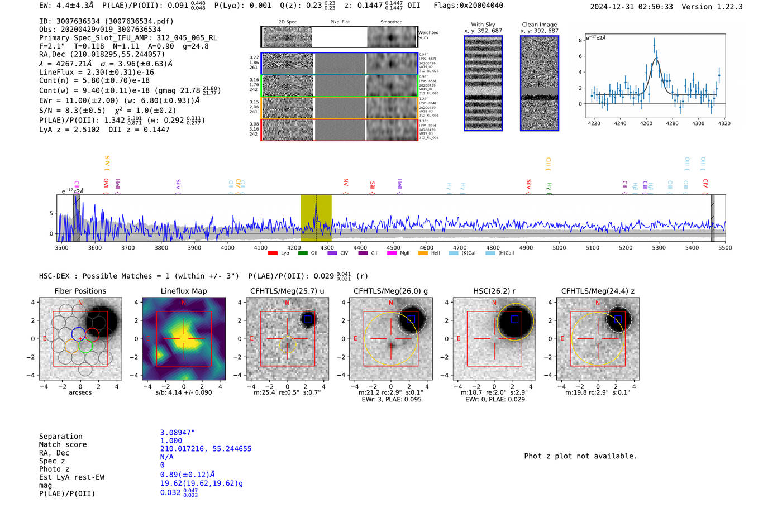Click the match RA, Dec 210.017216, 55.244655

click(206, 449)
